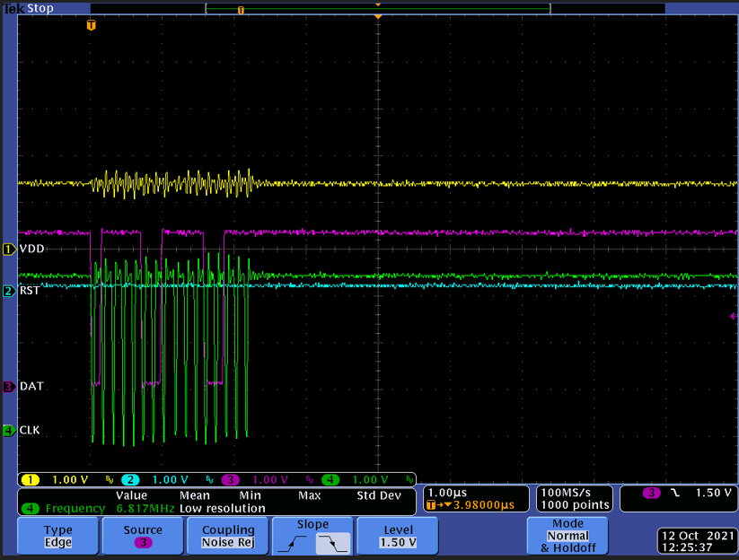Click the magenta channel 3 scale badge
Screen dimensions: 739x560
click(231, 480)
